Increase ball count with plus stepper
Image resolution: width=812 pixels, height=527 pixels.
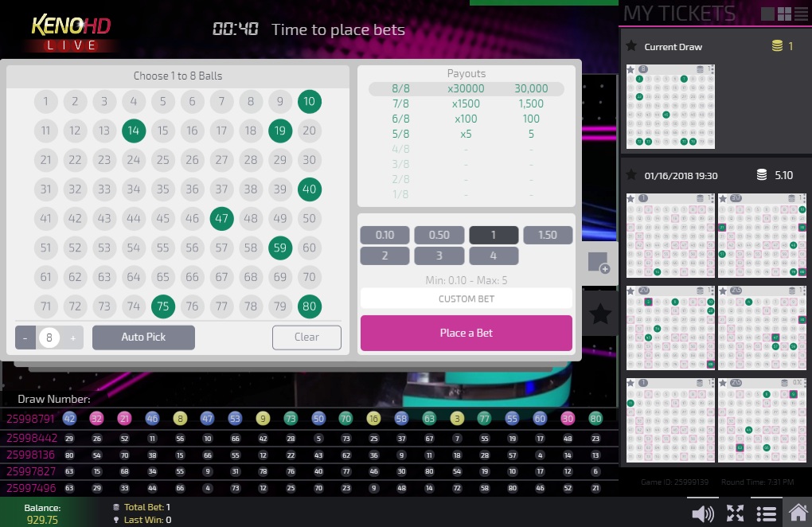coord(73,338)
